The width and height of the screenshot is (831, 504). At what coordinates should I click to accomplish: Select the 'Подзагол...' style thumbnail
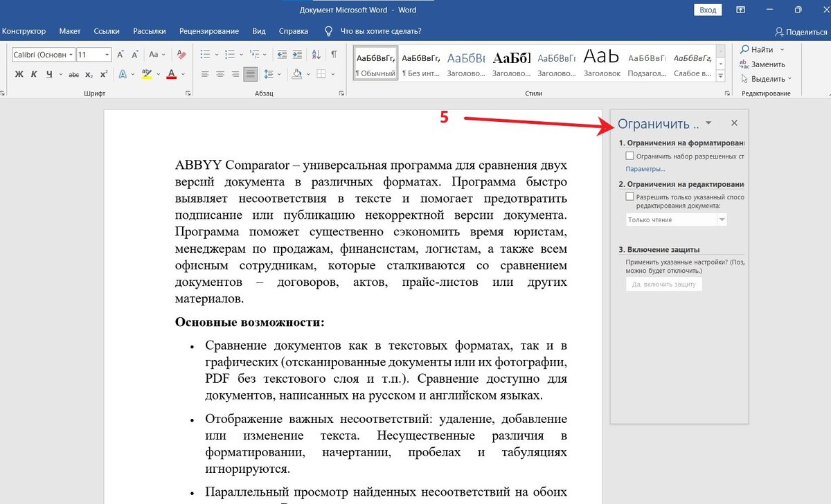647,63
